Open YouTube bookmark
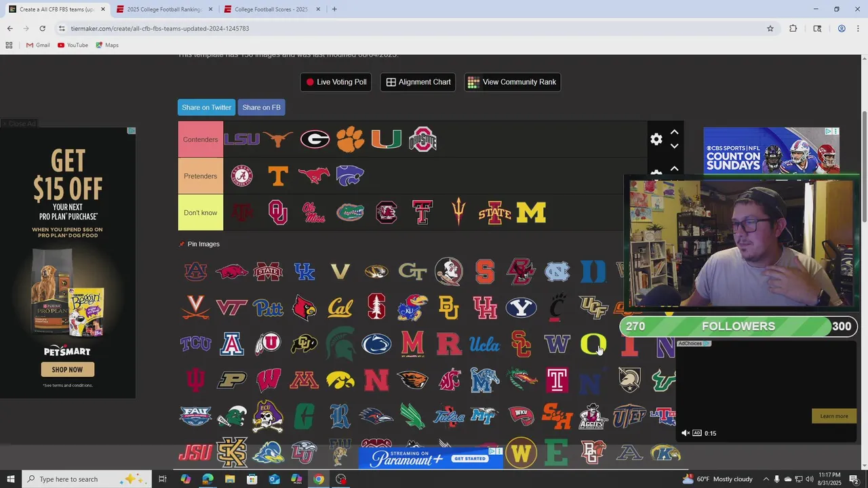This screenshot has height=488, width=868. click(73, 45)
